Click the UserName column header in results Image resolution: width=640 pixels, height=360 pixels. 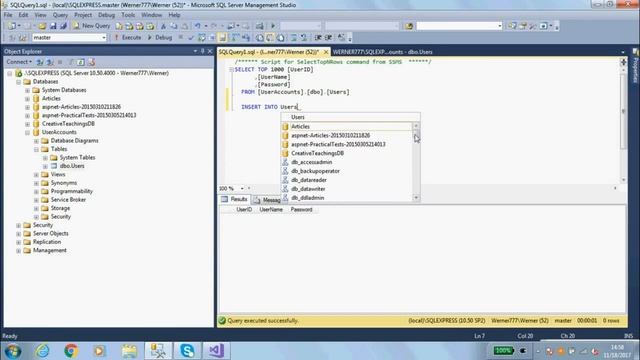point(271,209)
